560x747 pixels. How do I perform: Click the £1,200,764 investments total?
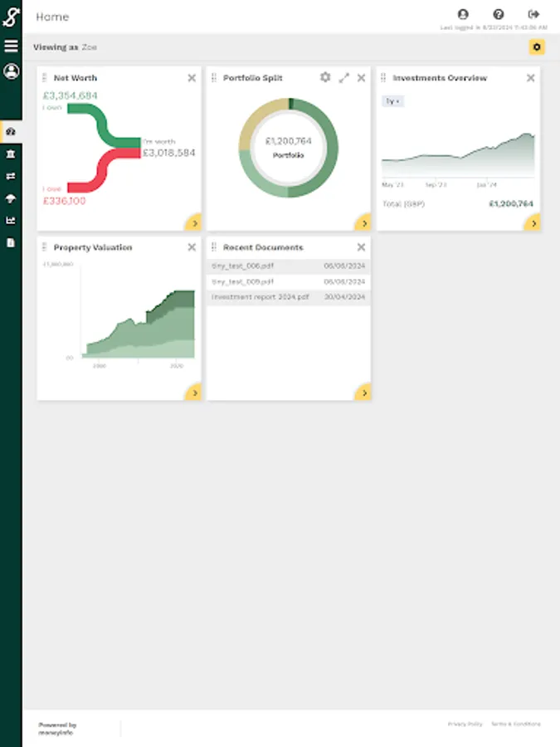pyautogui.click(x=511, y=204)
